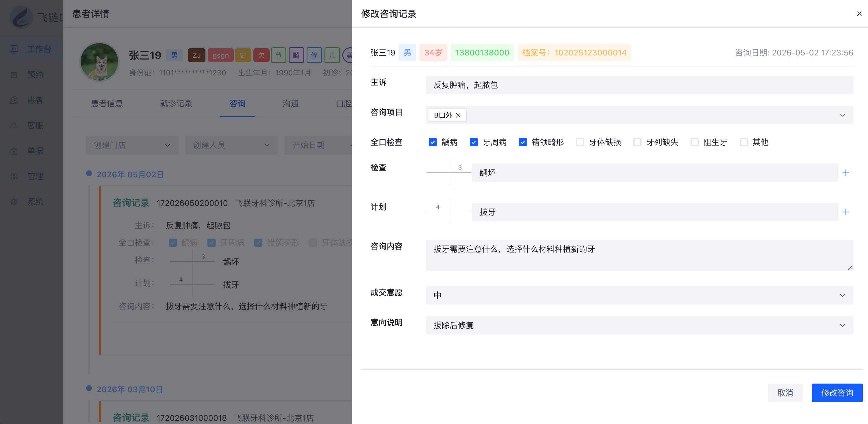The image size is (868, 424).
Task: Click the 计划 description field containing 拔牙
Action: (x=654, y=212)
